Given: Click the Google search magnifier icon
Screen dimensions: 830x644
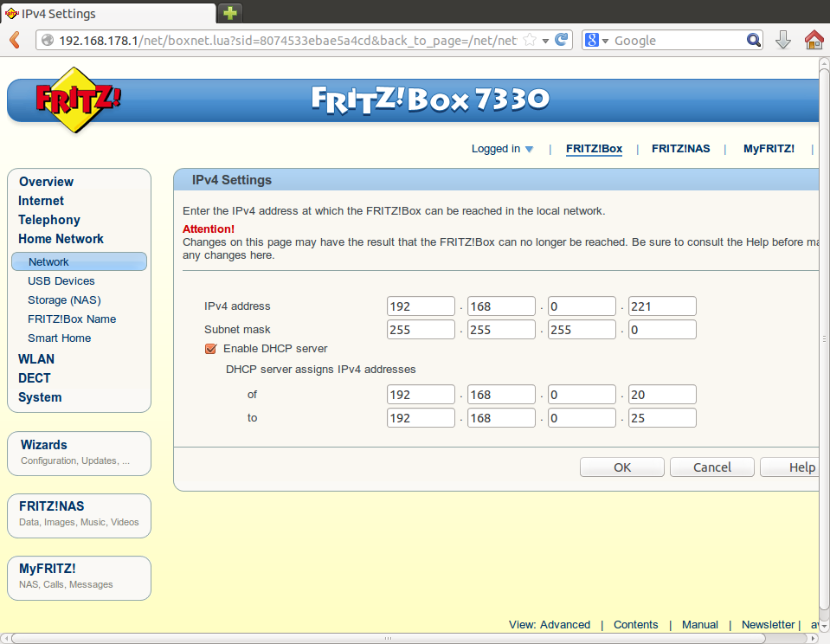Looking at the screenshot, I should coord(753,40).
